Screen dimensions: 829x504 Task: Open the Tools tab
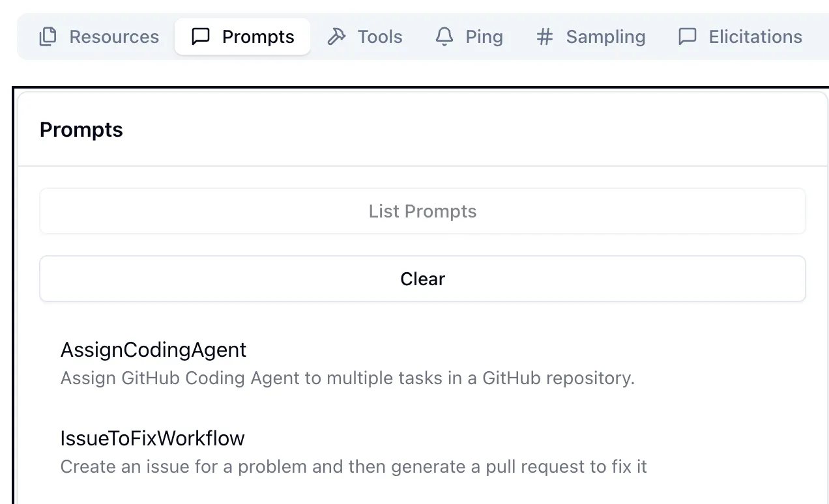click(380, 37)
